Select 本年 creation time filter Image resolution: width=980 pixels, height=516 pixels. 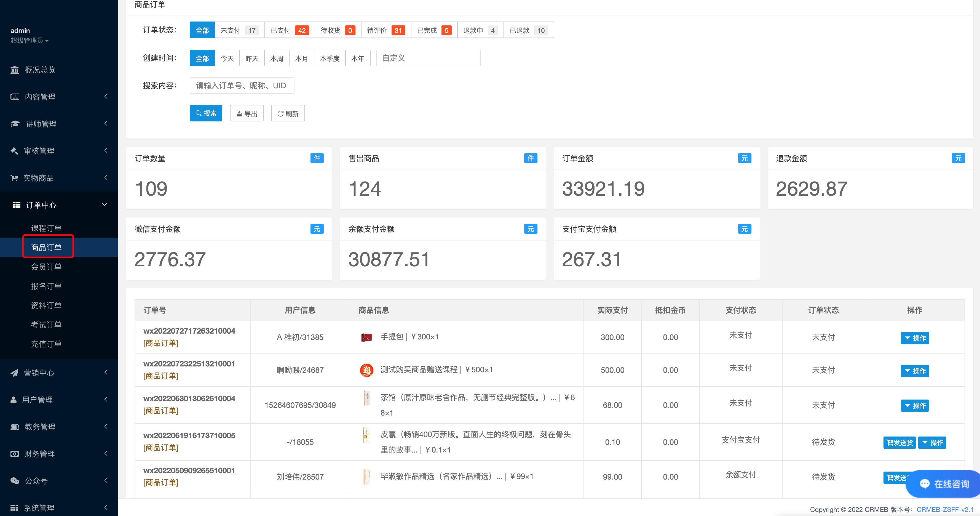click(x=358, y=58)
